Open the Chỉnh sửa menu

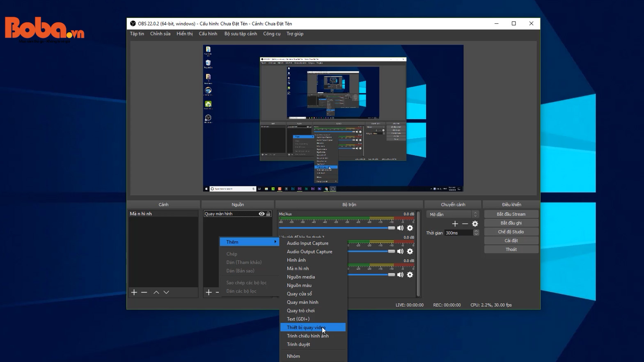(160, 34)
